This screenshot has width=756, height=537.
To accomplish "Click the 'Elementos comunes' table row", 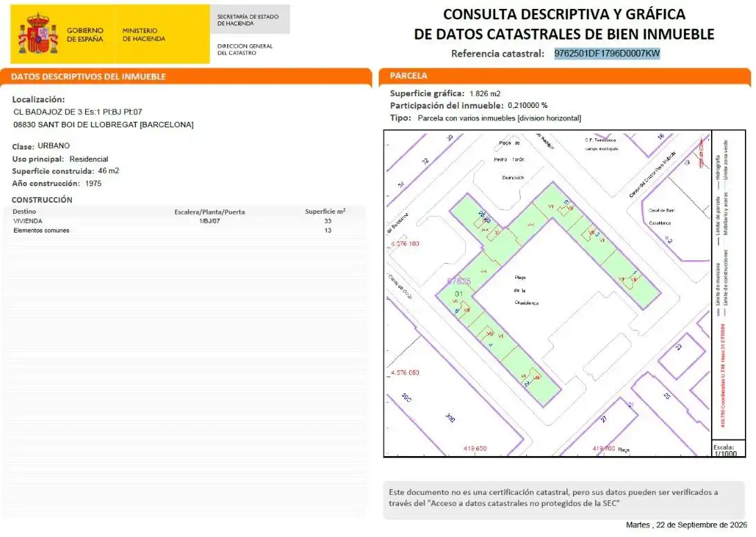I will coord(185,230).
